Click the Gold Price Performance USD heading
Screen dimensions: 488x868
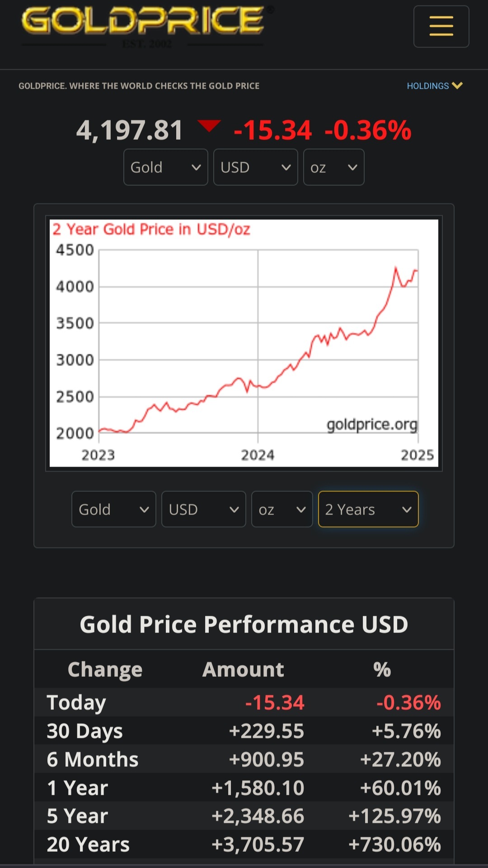coord(244,624)
